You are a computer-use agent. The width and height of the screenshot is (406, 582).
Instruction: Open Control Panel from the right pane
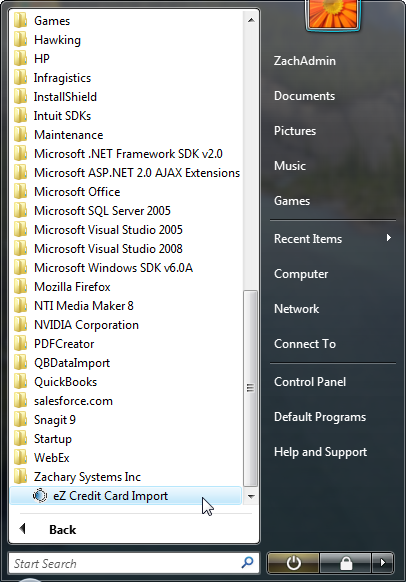click(310, 382)
